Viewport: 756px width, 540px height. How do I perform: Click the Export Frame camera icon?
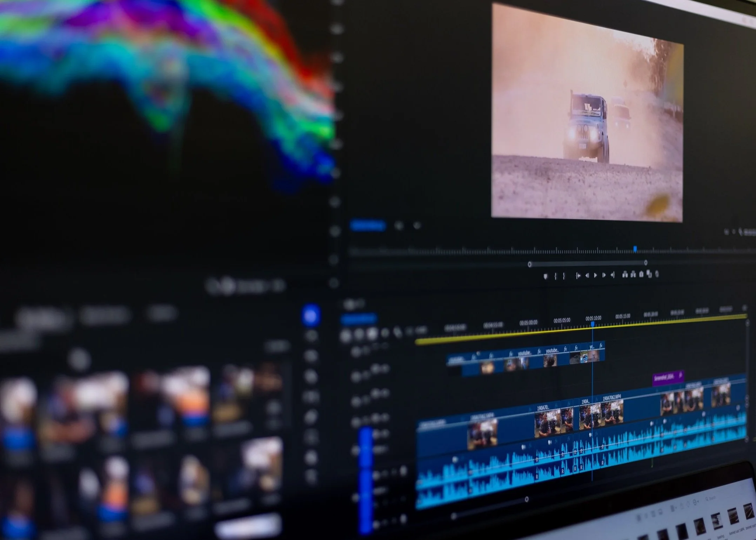click(642, 274)
